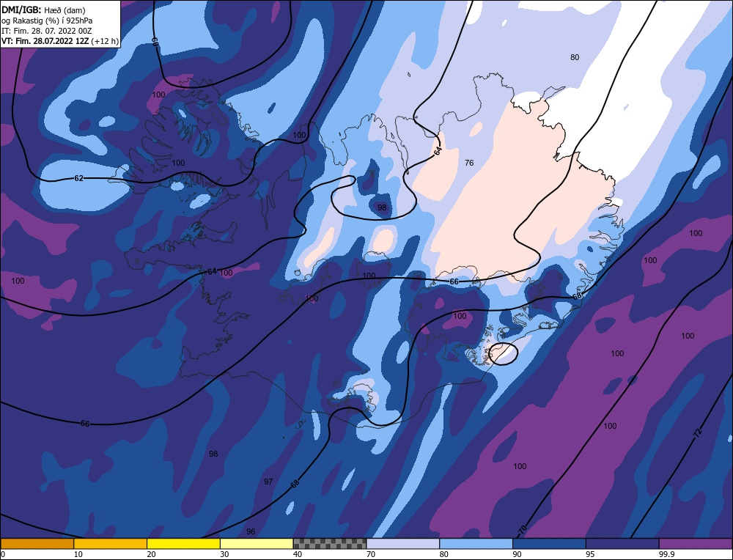Screen dimensions: 733x560
Task: Click the '72' contour label
Action: [698, 433]
